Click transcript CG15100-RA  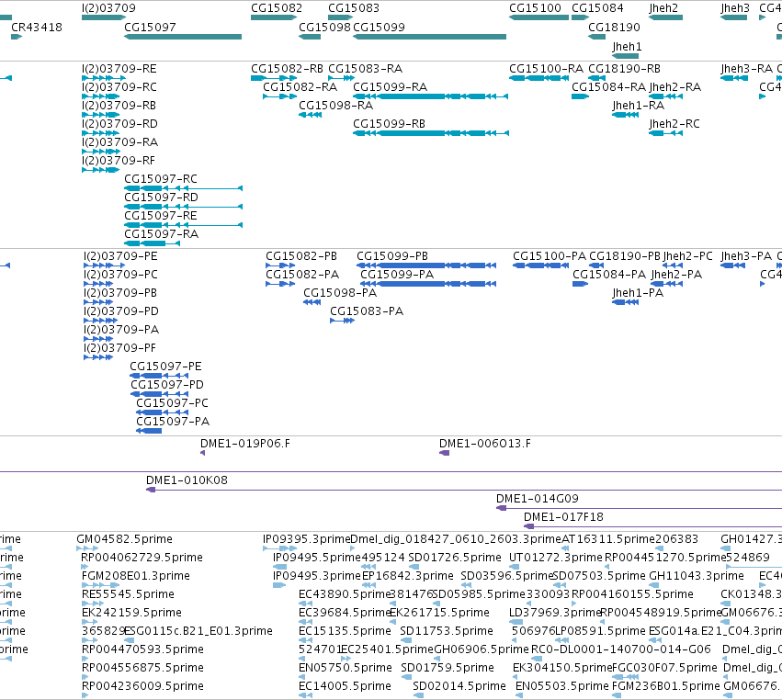pos(538,78)
